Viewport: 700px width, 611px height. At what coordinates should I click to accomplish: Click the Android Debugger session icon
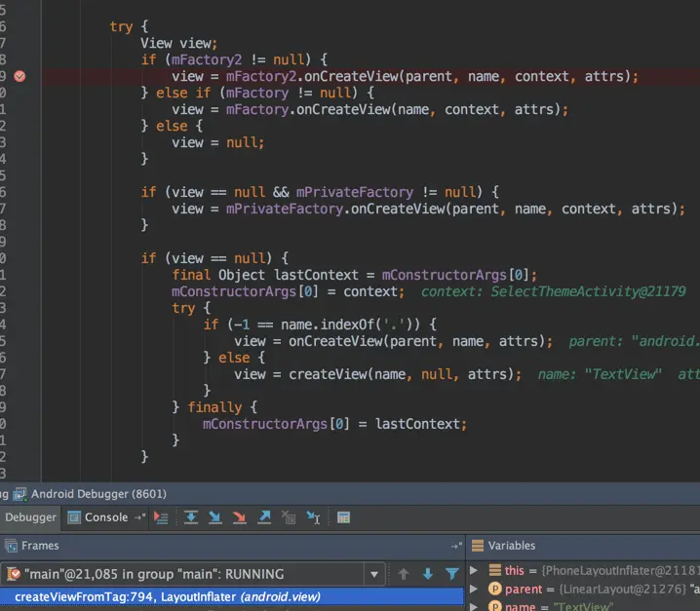pos(19,494)
